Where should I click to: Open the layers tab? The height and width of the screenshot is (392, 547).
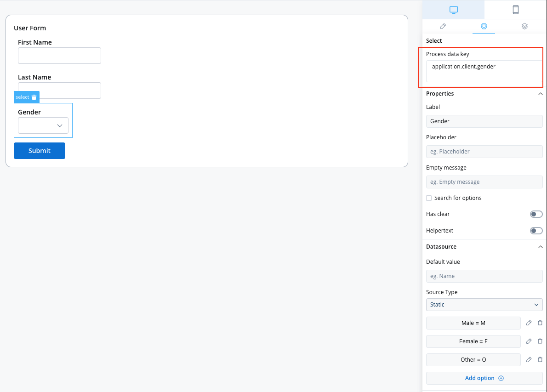click(524, 26)
